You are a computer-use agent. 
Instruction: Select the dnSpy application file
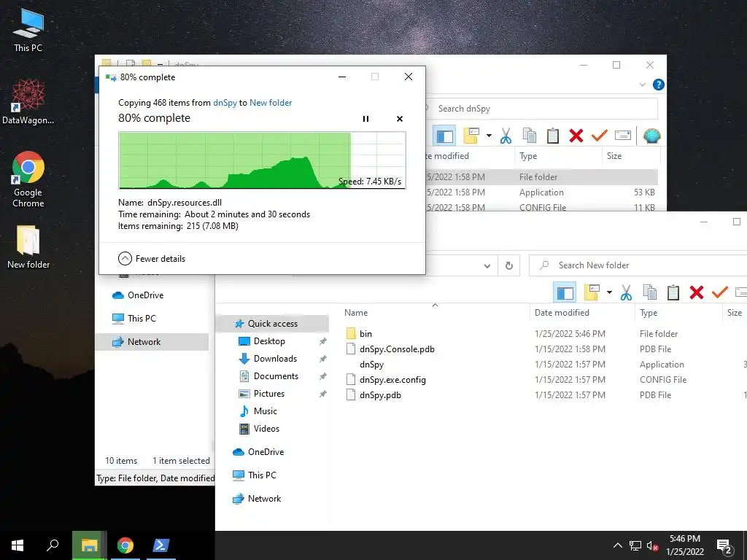pyautogui.click(x=371, y=365)
